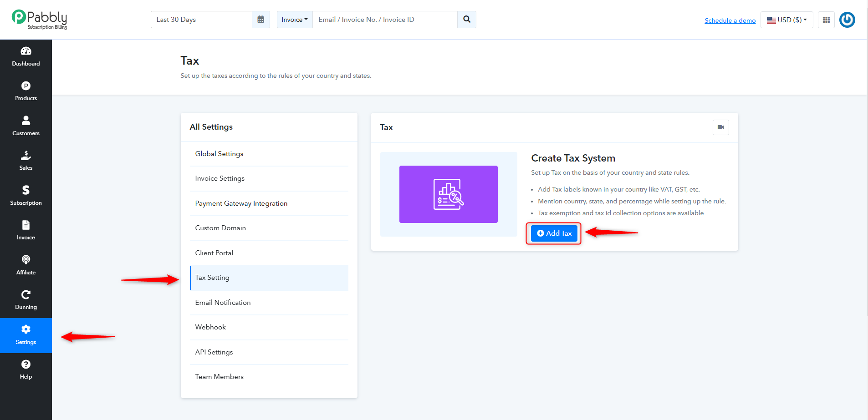Open Settings gear in the sidebar
868x420 pixels.
26,335
